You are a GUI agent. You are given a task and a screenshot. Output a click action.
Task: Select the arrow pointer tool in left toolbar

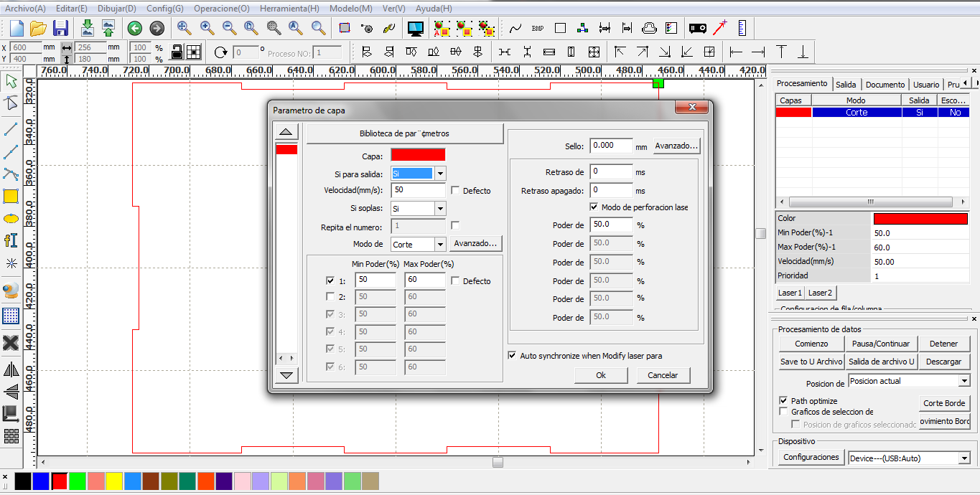[x=11, y=81]
